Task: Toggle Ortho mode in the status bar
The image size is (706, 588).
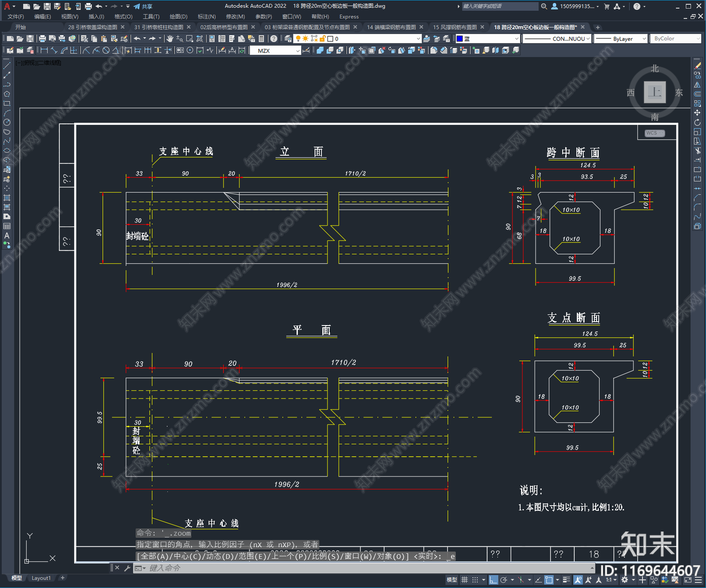Action: pyautogui.click(x=493, y=580)
